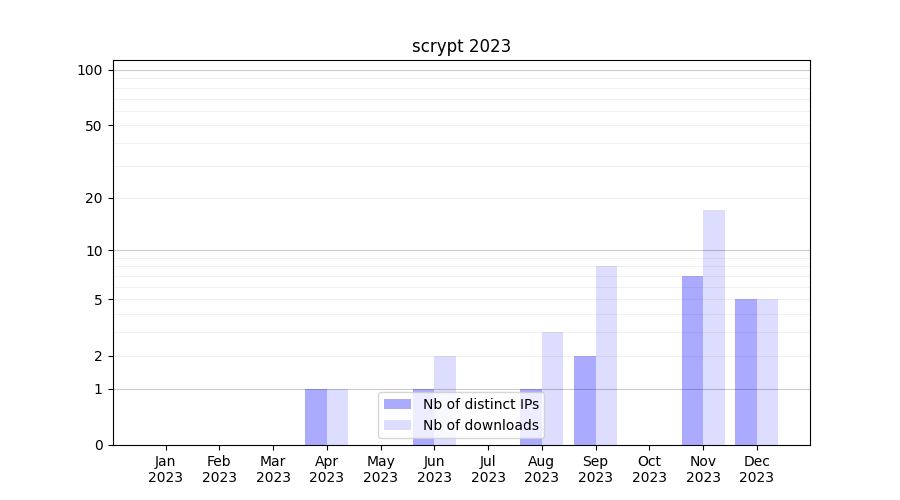
Task: Click the April distinct IPs bar
Action: (x=316, y=416)
